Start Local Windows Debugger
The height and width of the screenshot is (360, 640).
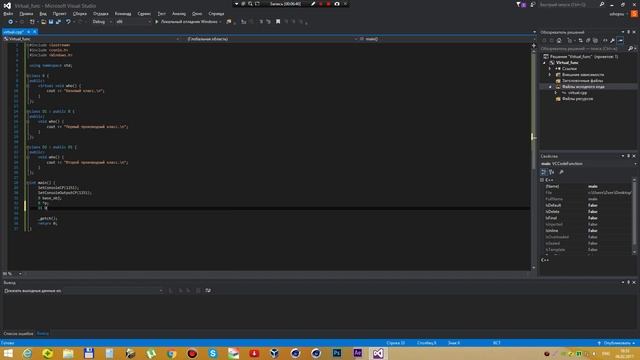187,22
